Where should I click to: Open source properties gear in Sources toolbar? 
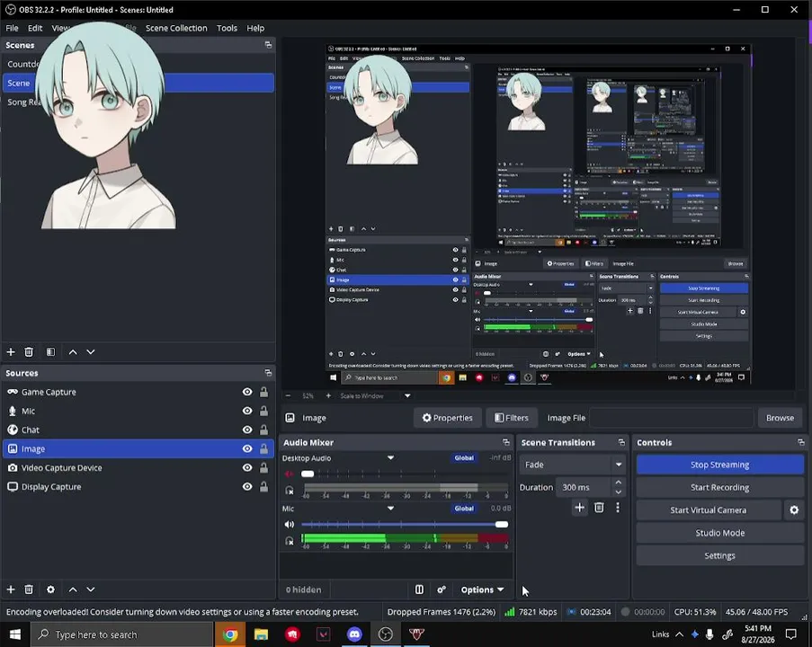pos(50,589)
